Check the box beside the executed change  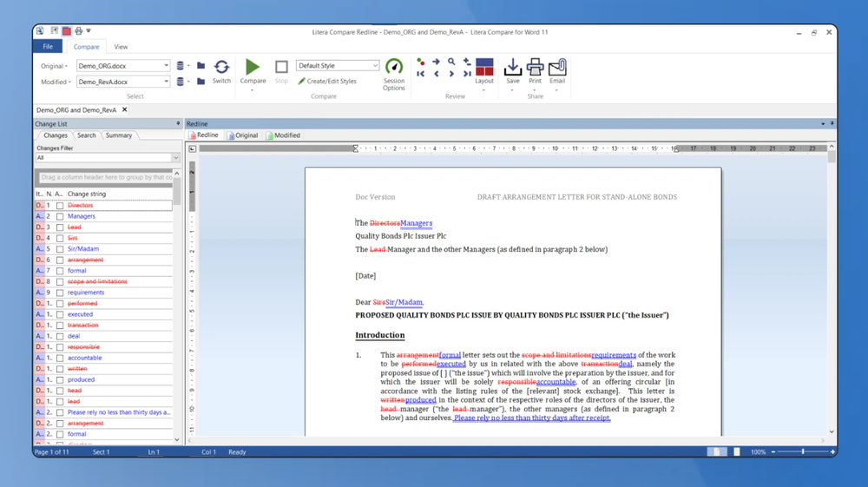tap(60, 314)
